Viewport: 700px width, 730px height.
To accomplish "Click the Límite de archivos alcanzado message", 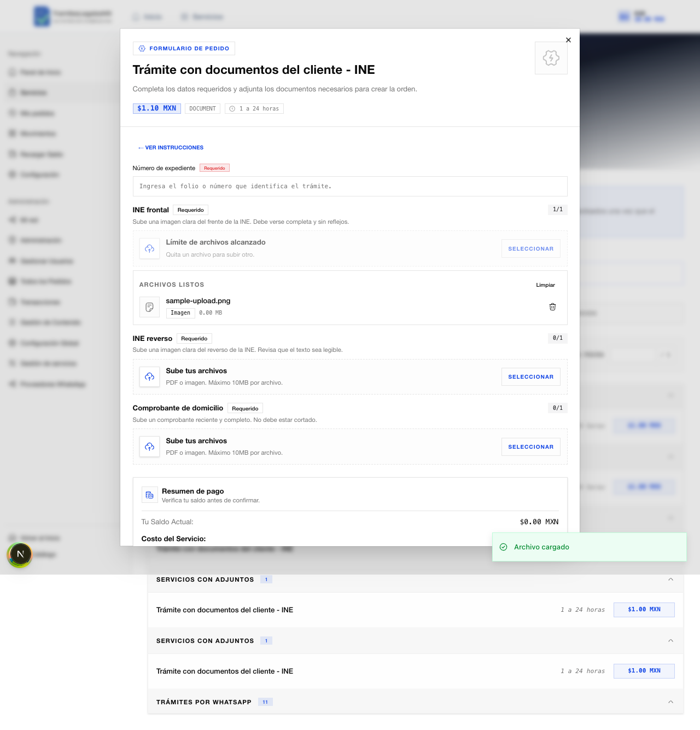I will [215, 242].
